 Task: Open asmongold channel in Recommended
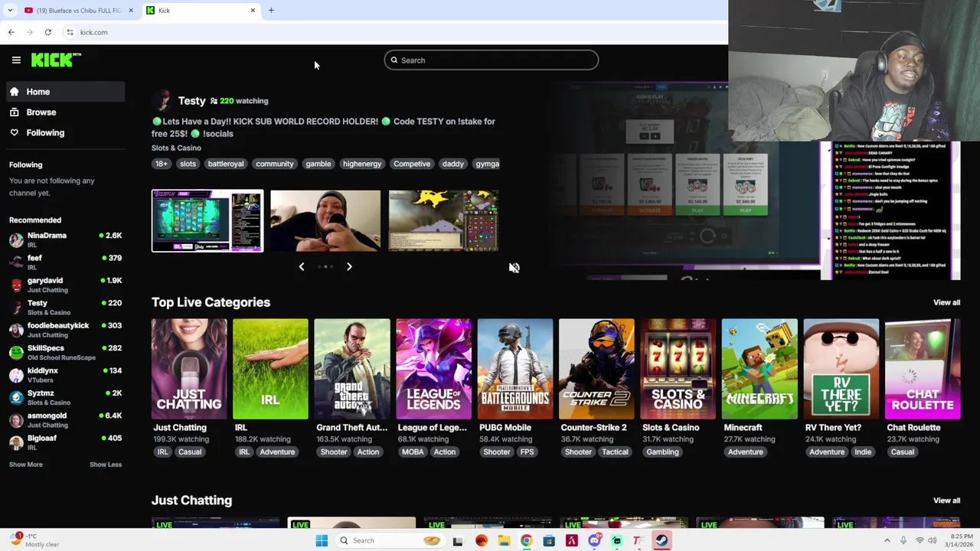65,419
